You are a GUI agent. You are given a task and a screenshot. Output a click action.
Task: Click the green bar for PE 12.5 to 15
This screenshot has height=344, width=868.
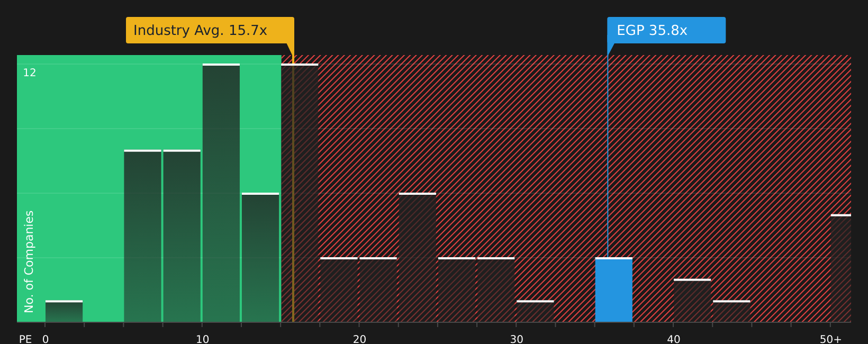pyautogui.click(x=260, y=258)
